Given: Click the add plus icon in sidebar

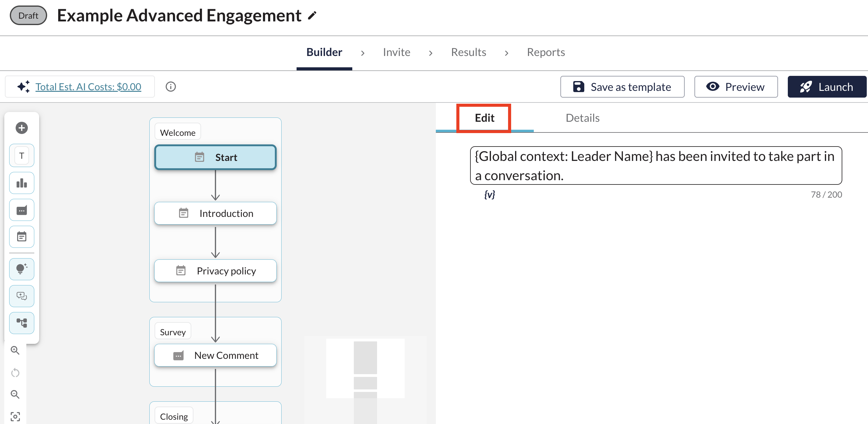Looking at the screenshot, I should click(x=21, y=128).
